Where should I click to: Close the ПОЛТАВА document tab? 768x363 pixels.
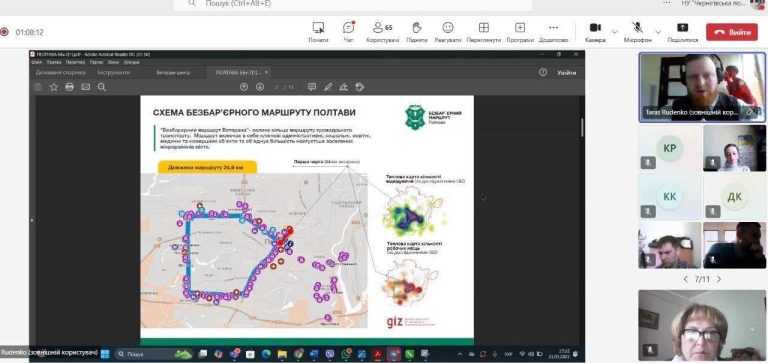[x=266, y=73]
